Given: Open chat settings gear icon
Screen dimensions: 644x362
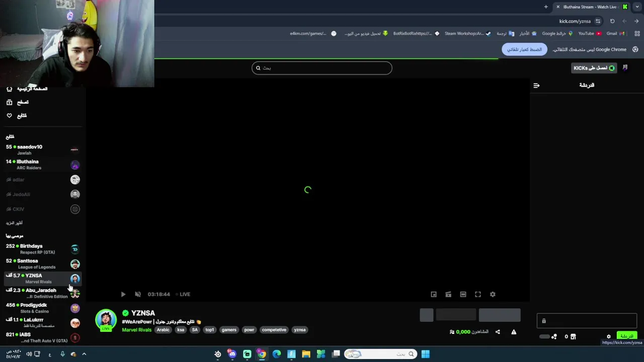Looking at the screenshot, I should coord(608,336).
